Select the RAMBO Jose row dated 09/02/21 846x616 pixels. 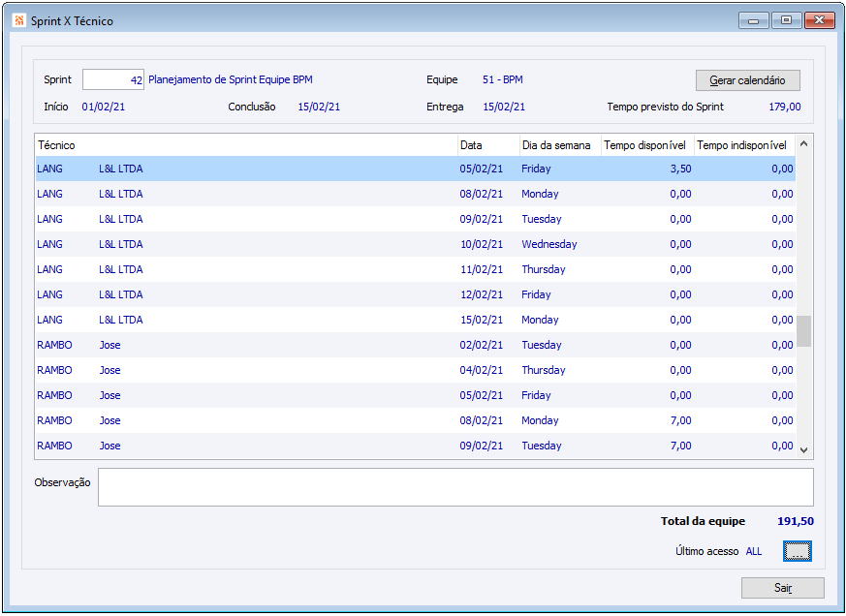click(416, 446)
